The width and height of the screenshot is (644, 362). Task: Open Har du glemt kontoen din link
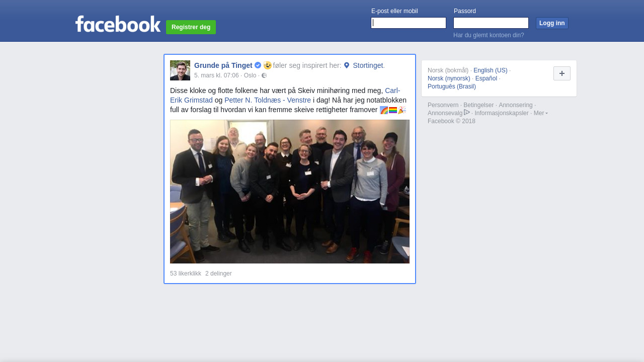(x=489, y=35)
